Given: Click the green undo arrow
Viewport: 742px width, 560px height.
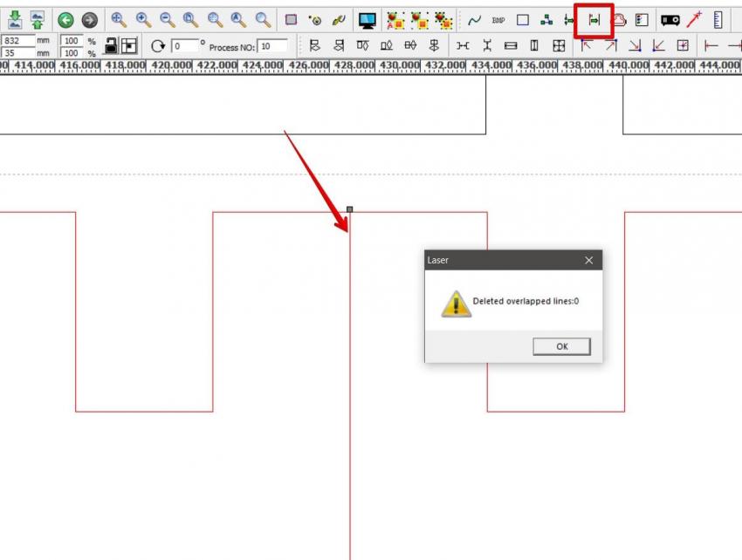Looking at the screenshot, I should pyautogui.click(x=65, y=19).
